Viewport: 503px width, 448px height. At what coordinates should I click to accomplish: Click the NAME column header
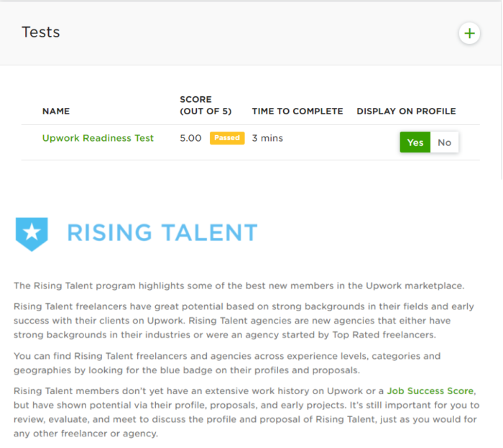click(x=56, y=111)
